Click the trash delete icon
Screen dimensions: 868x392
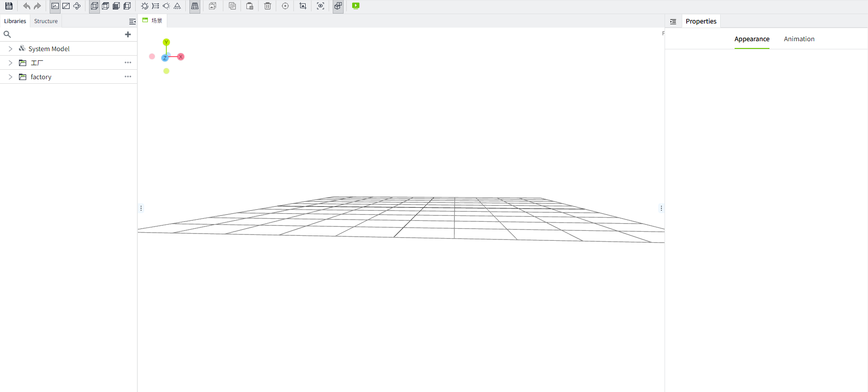[x=268, y=6]
